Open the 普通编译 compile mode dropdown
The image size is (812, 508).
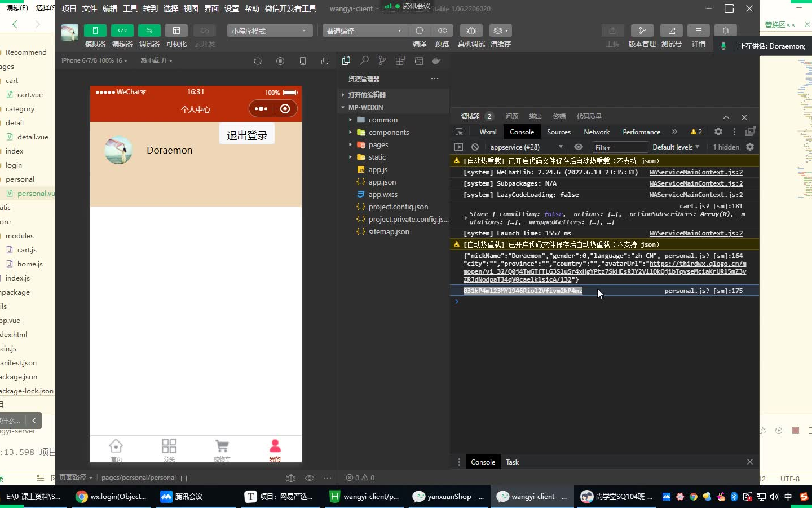[x=365, y=30]
